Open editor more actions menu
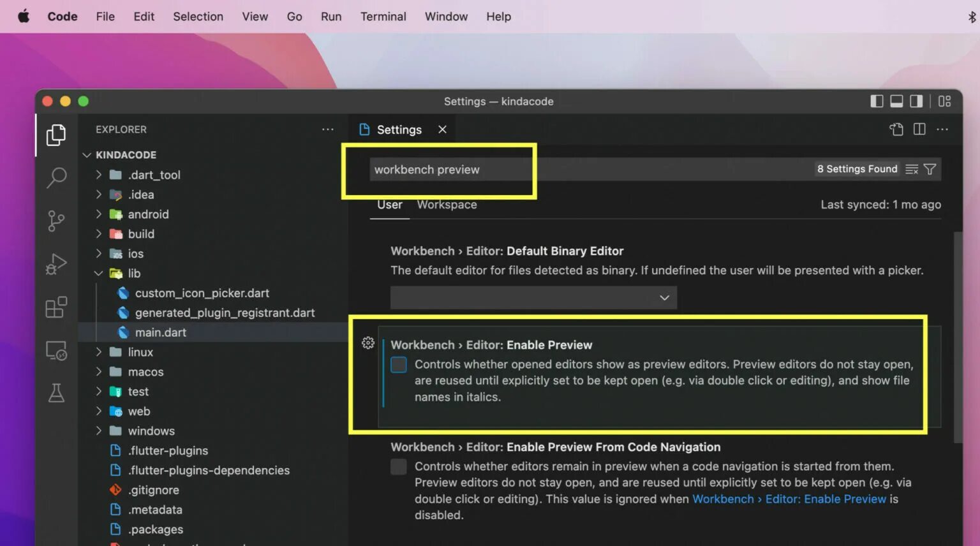The width and height of the screenshot is (980, 546). pyautogui.click(x=942, y=129)
